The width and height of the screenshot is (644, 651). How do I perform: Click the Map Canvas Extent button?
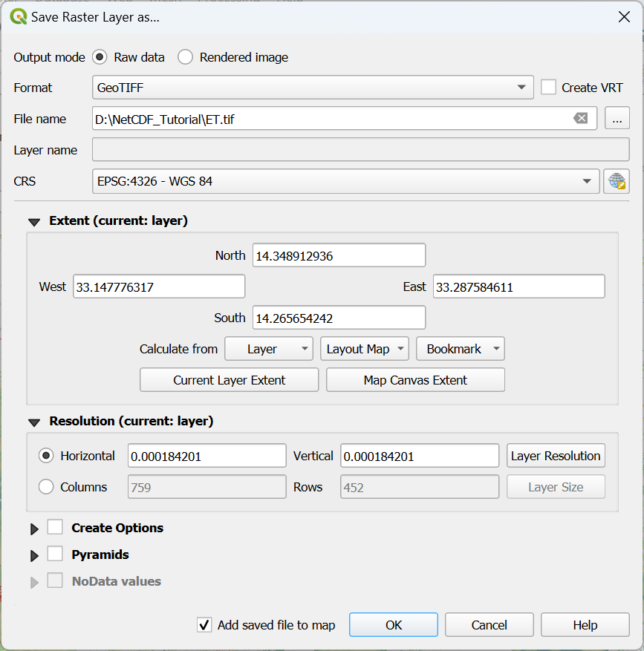point(415,380)
